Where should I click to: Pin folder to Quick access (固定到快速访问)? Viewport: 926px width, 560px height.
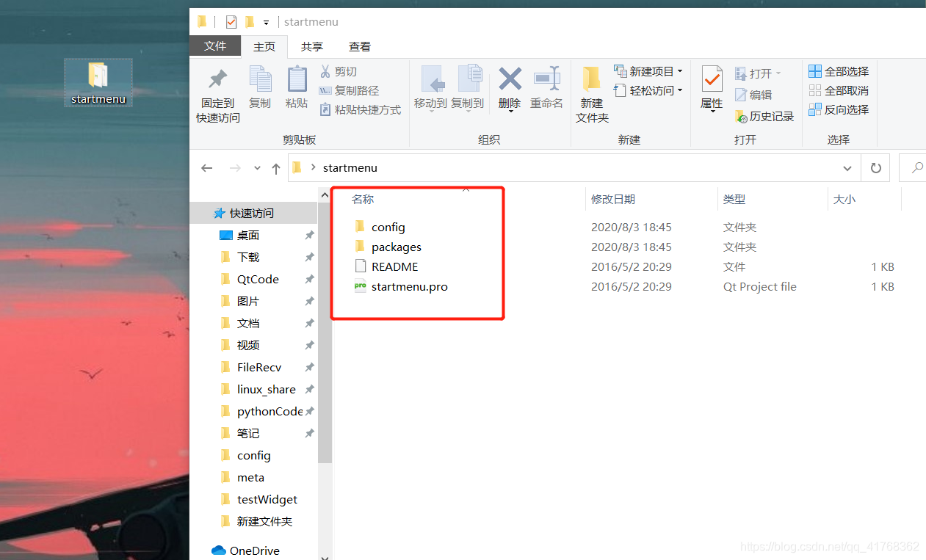tap(218, 95)
